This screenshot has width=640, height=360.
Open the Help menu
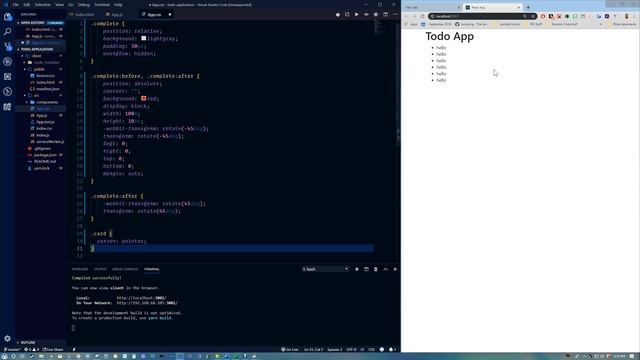(x=118, y=4)
